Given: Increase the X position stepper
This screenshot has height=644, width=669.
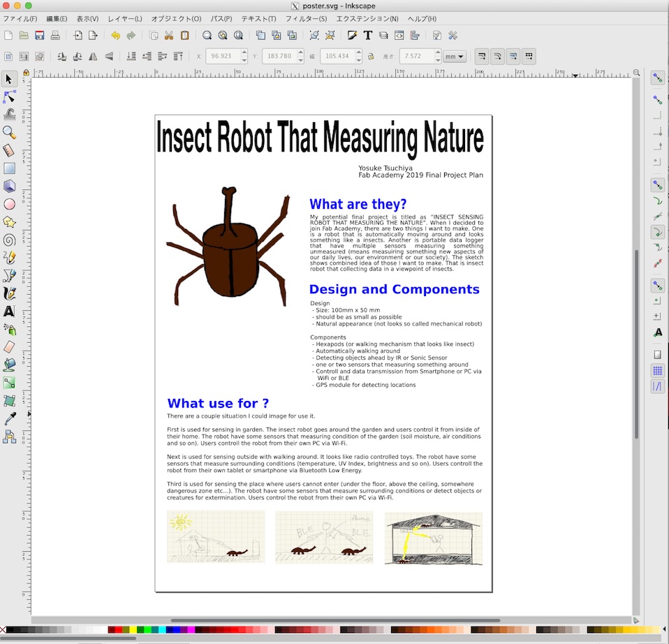Looking at the screenshot, I should coord(244,53).
